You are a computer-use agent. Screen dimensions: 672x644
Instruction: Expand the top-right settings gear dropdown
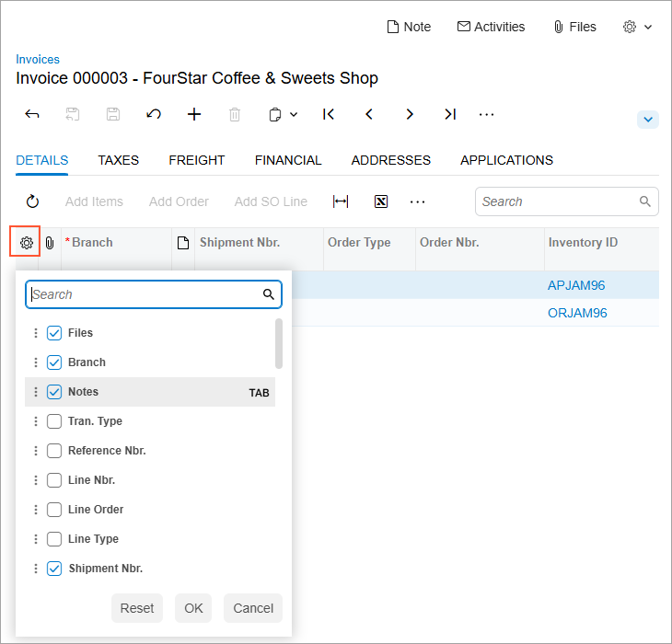click(637, 27)
